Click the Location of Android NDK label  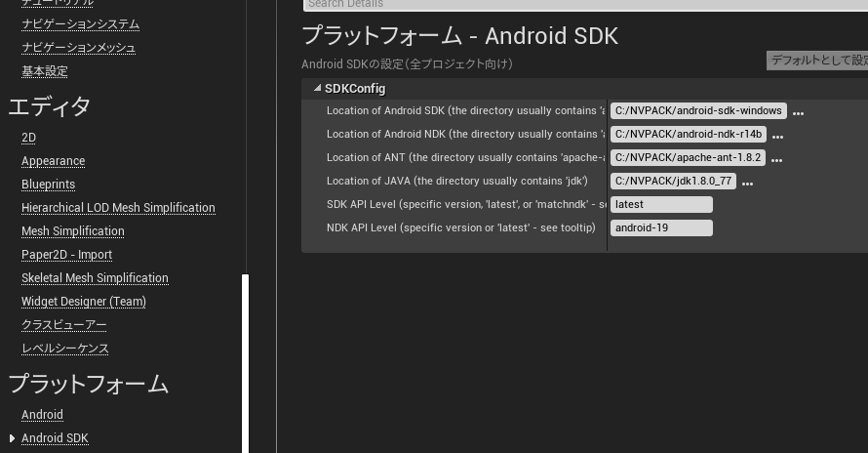pos(465,134)
